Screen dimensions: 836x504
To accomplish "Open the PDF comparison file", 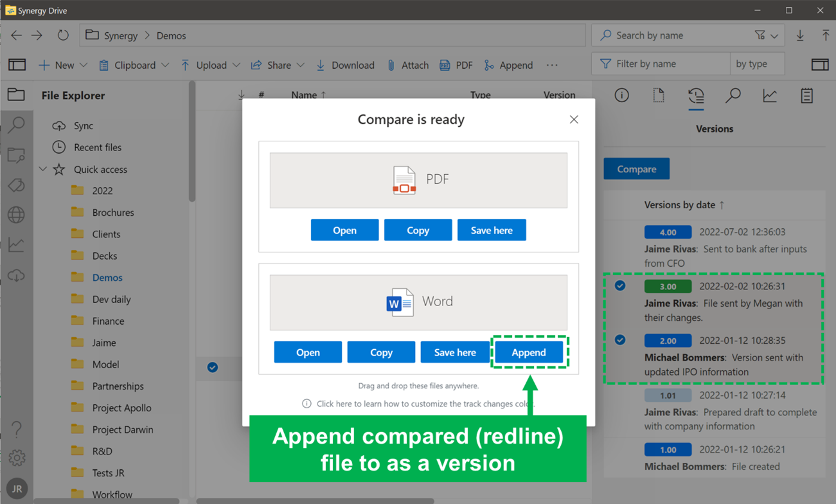I will pyautogui.click(x=344, y=230).
